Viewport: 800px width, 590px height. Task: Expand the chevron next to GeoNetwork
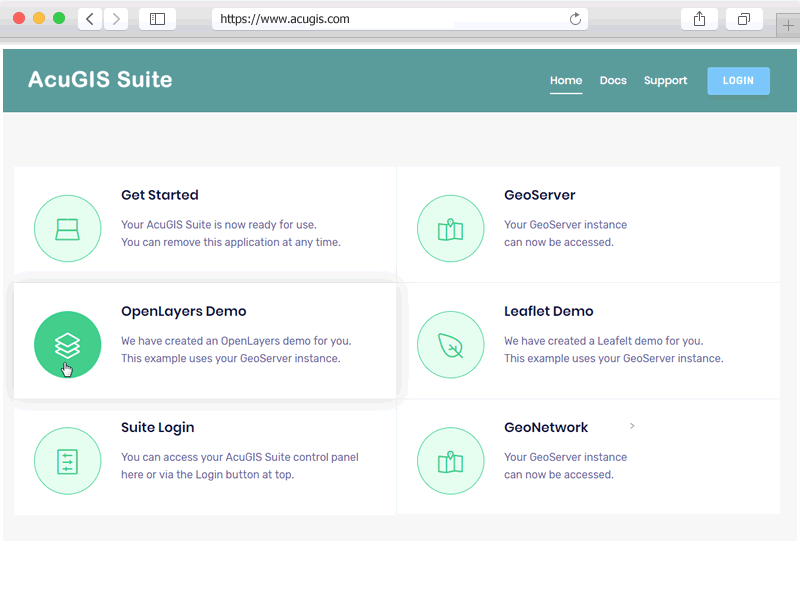click(x=632, y=426)
